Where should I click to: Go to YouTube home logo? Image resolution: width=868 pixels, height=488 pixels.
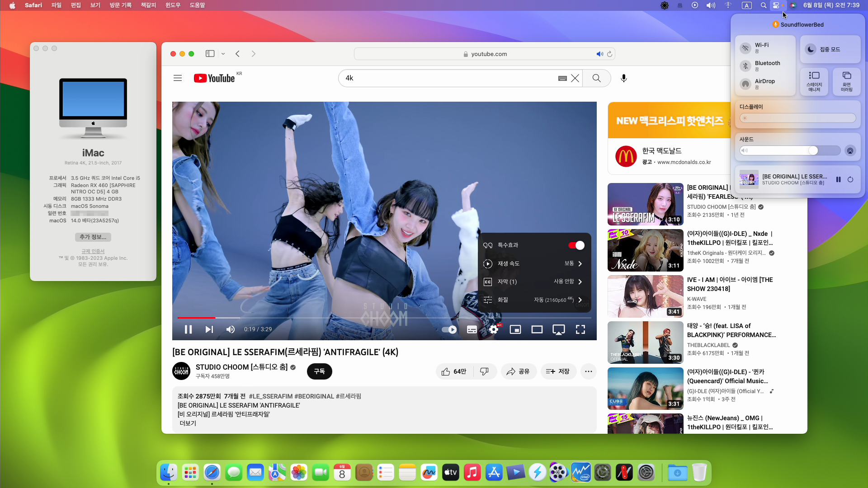pyautogui.click(x=214, y=78)
